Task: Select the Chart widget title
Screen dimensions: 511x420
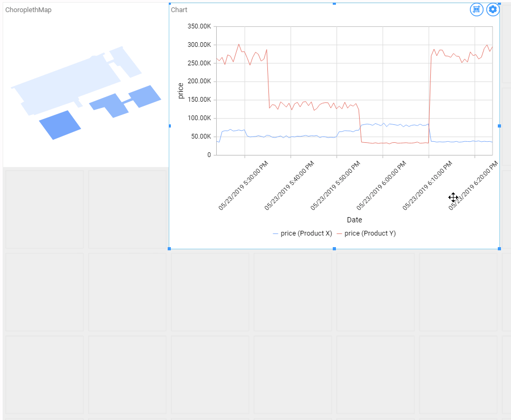Action: (179, 10)
